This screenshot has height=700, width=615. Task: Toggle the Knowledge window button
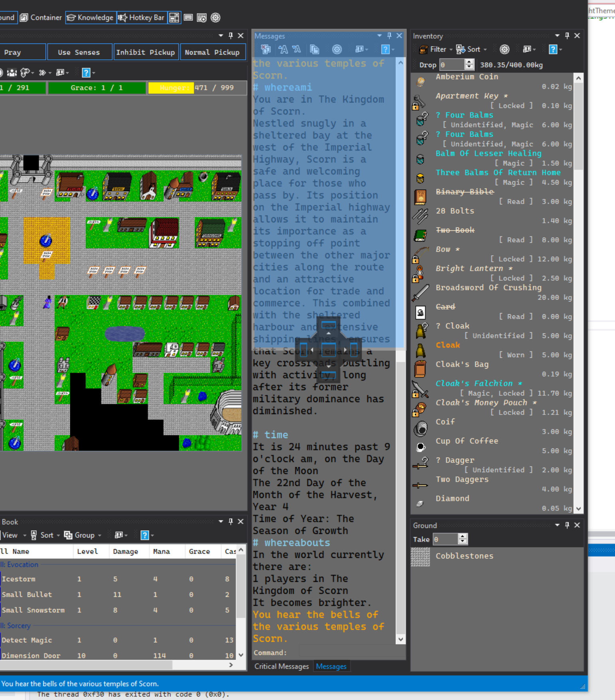click(x=91, y=18)
